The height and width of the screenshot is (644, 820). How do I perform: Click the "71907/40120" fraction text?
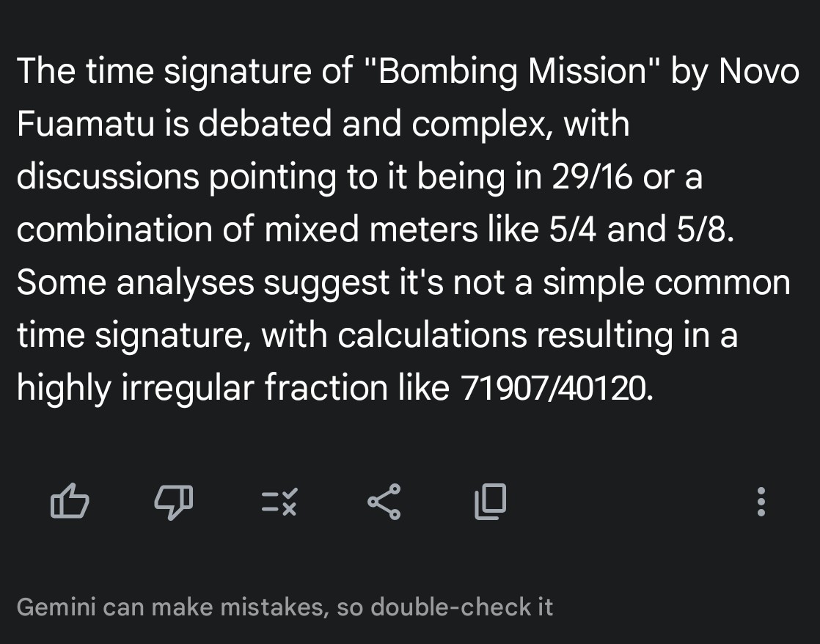click(554, 387)
